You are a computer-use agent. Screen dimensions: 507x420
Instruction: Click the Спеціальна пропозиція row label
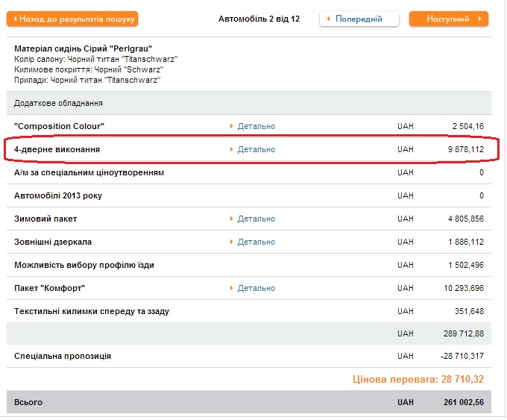pos(63,356)
